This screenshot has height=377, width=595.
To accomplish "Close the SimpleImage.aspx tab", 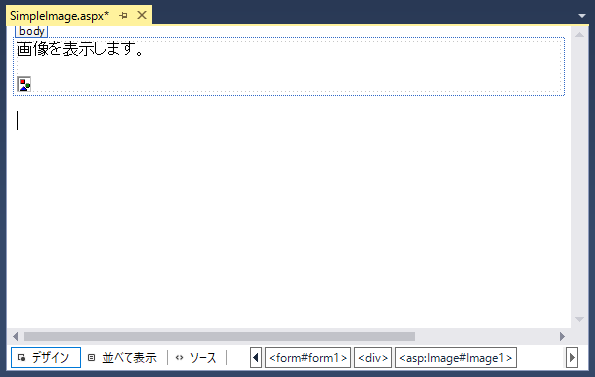I will point(142,15).
